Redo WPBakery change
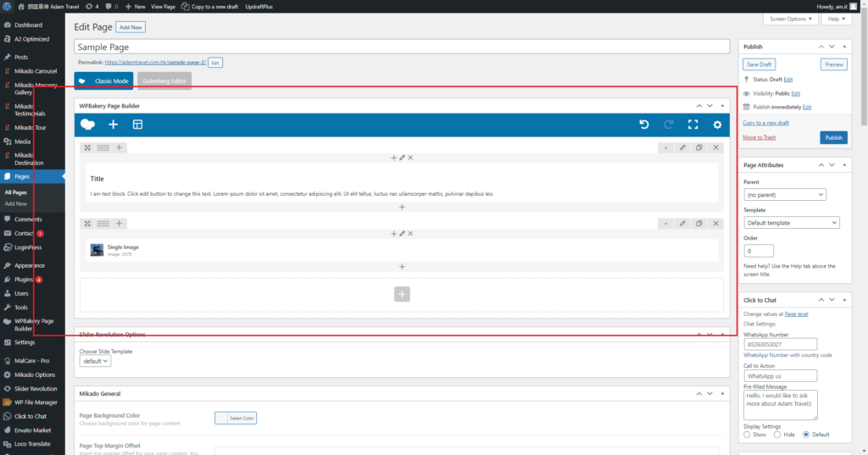 669,125
